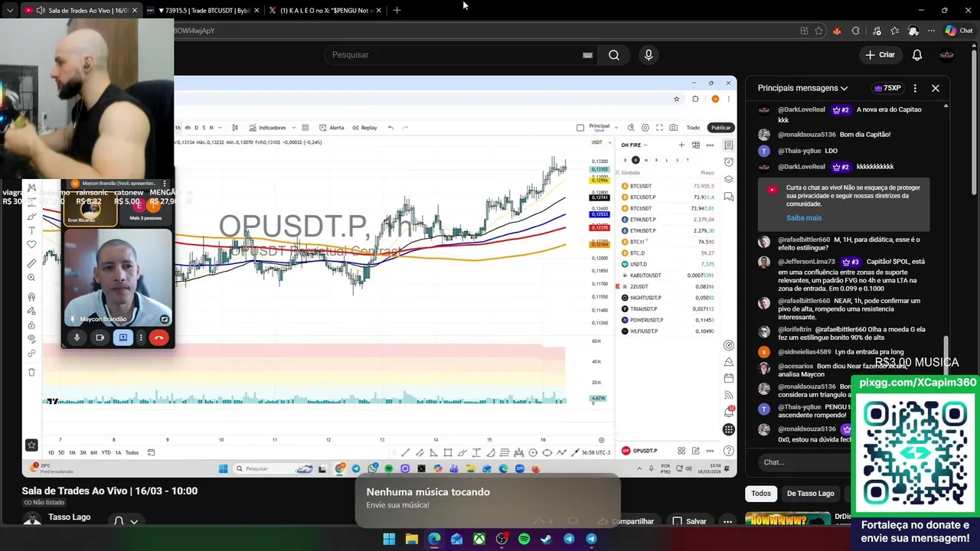Toggle screen sharing in the call widget
Screen dimensions: 980x551
122,337
